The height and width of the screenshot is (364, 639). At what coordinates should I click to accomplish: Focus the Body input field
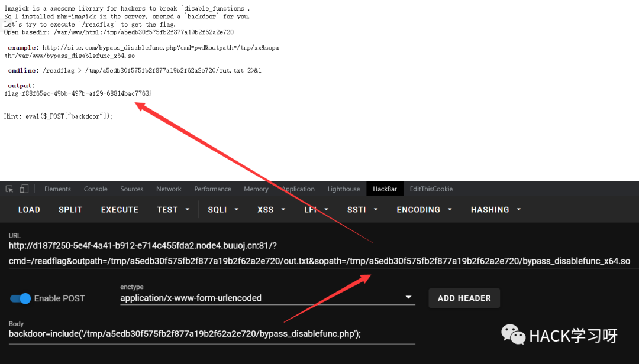212,334
